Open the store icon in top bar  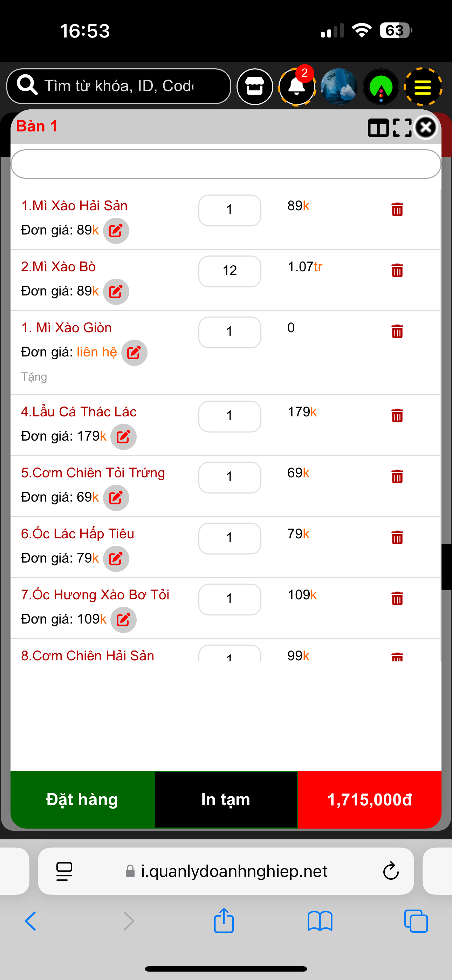point(254,87)
